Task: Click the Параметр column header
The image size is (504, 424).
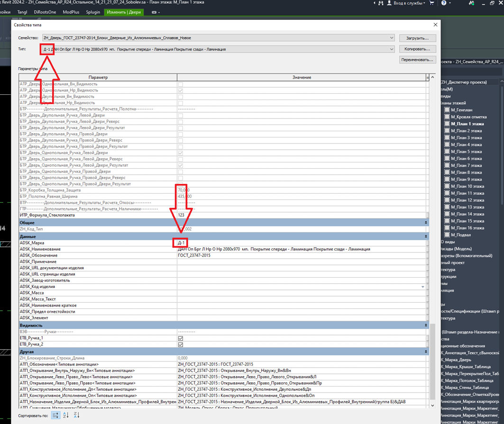Action: tap(98, 77)
